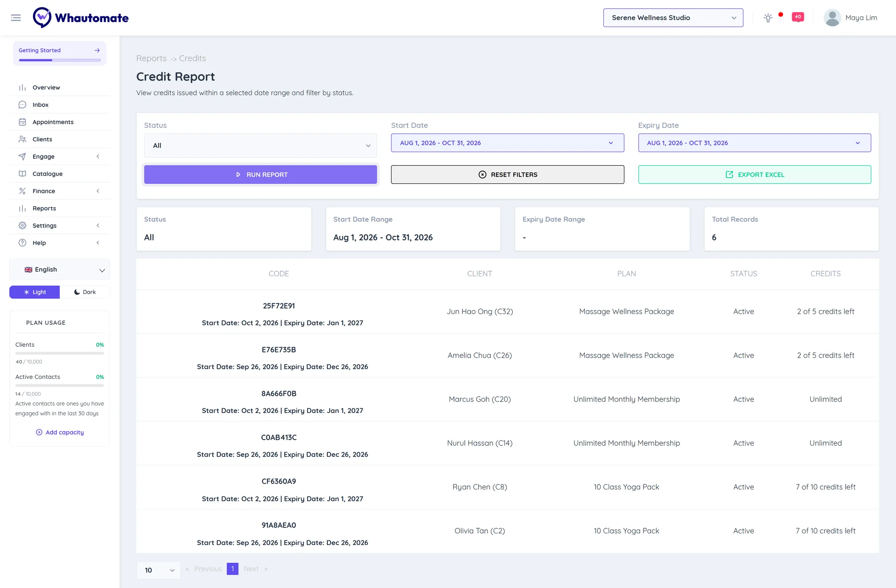Open the English language selector
The image size is (896, 588).
tap(60, 270)
